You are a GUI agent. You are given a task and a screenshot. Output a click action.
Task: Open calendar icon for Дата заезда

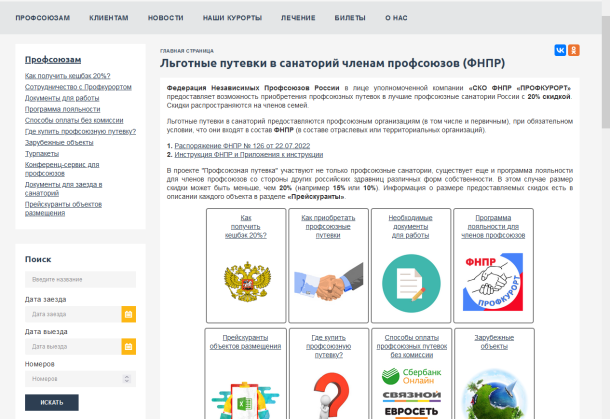click(x=129, y=314)
